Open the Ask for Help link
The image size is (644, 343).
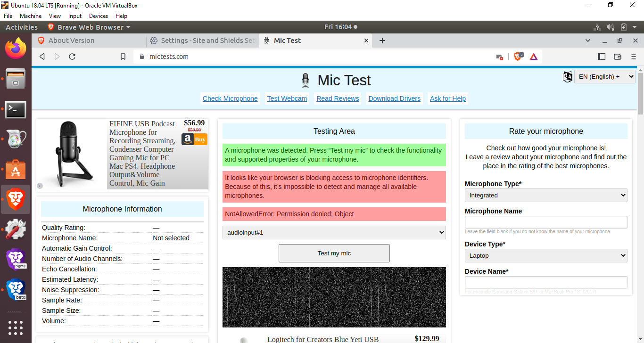tap(448, 98)
